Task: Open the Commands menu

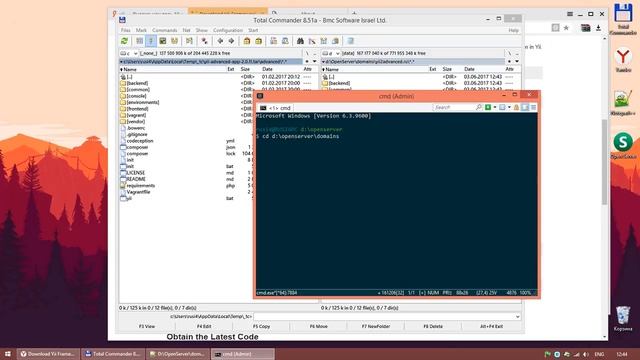Action: tap(164, 30)
